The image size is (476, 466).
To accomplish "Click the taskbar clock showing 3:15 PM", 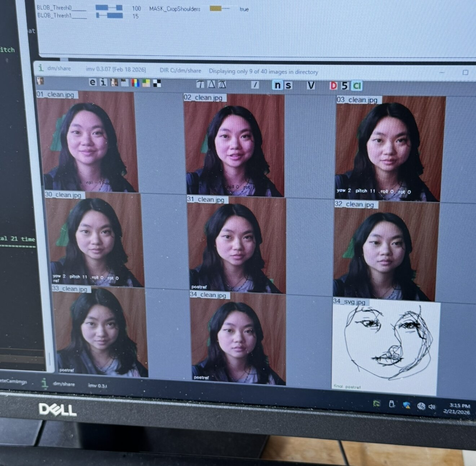I will (x=457, y=408).
